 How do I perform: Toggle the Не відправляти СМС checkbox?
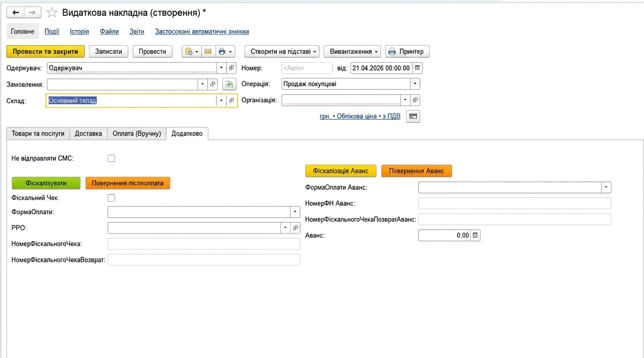(111, 158)
